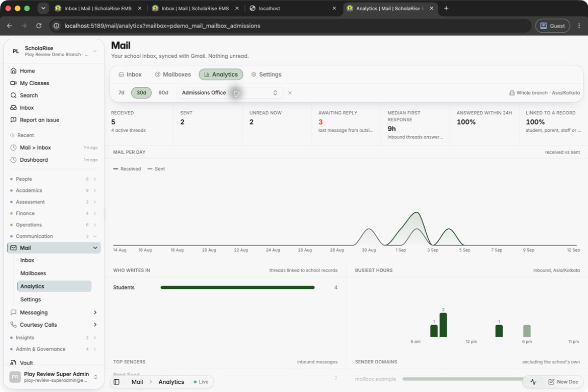
Task: Open a new browser tab
Action: click(446, 8)
